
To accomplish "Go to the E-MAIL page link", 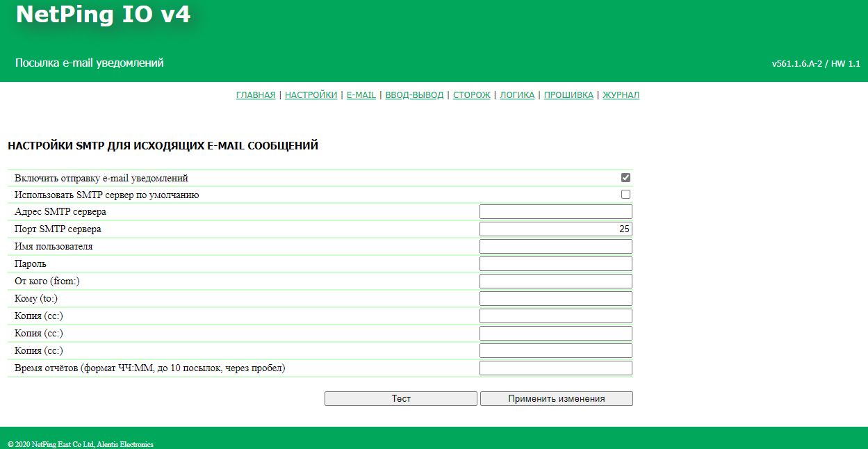I will point(361,95).
